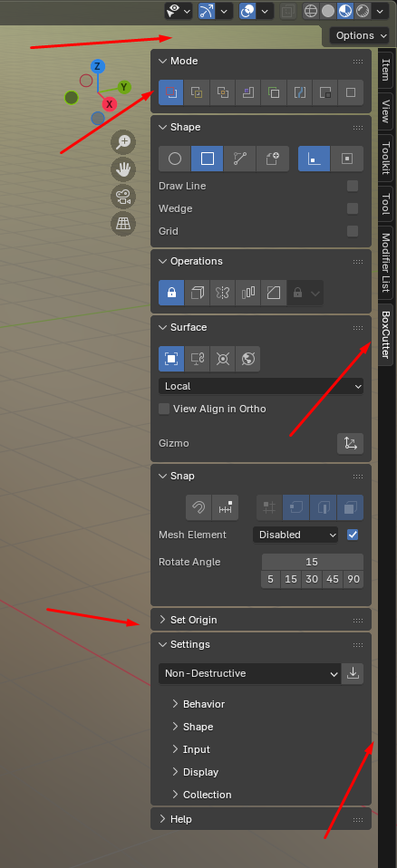The height and width of the screenshot is (868, 397).
Task: Switch to the Modifier List tab
Action: click(386, 263)
